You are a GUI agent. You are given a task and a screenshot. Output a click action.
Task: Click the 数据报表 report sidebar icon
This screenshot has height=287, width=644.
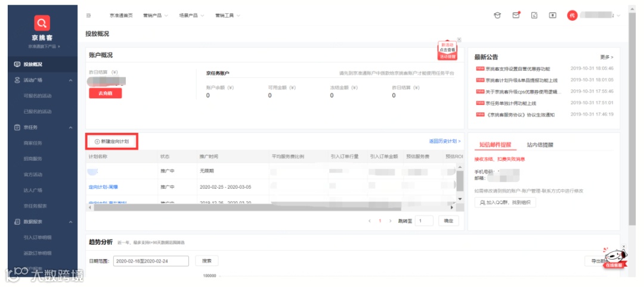coord(17,222)
